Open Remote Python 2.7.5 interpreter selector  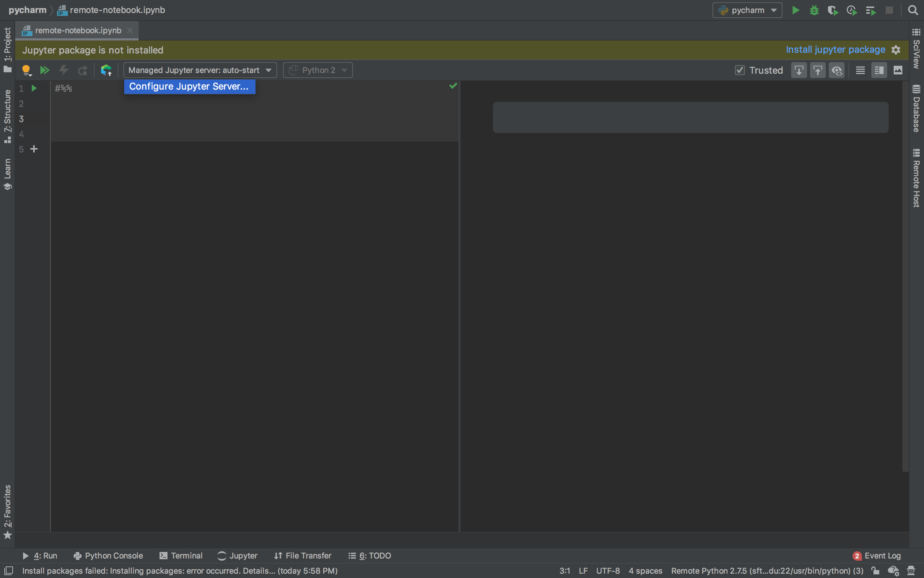(x=767, y=571)
